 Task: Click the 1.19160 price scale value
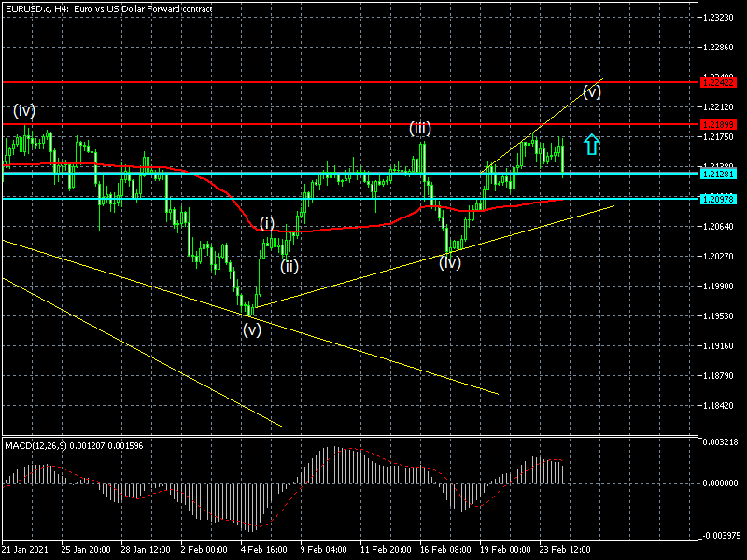pos(718,345)
